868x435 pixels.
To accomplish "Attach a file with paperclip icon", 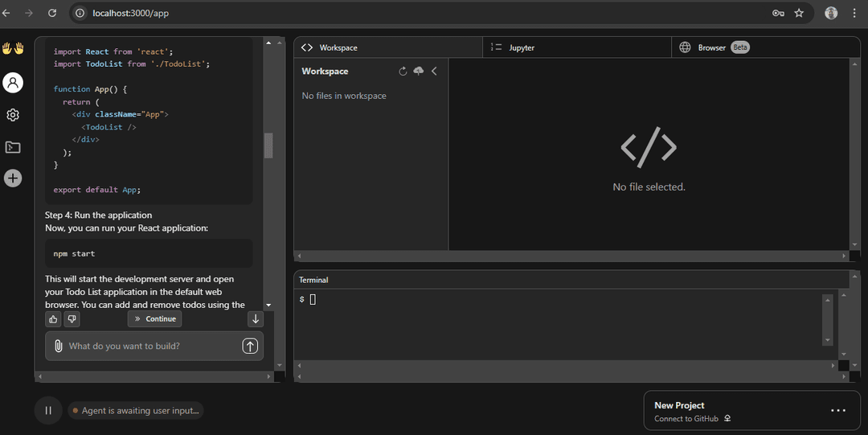I will click(x=58, y=347).
